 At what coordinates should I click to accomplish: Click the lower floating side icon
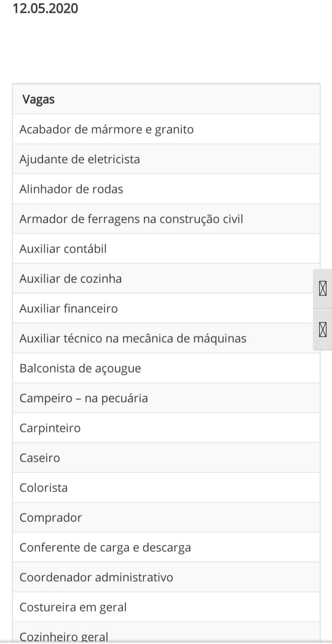click(323, 329)
